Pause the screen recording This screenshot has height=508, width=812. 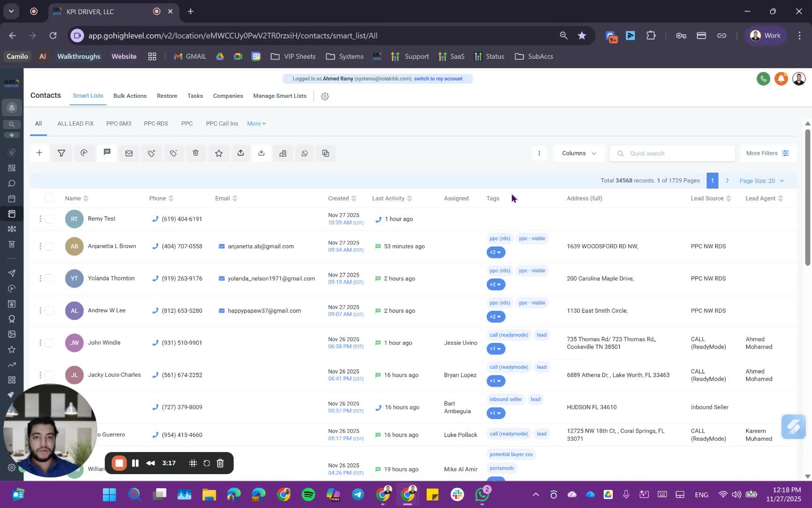135,463
